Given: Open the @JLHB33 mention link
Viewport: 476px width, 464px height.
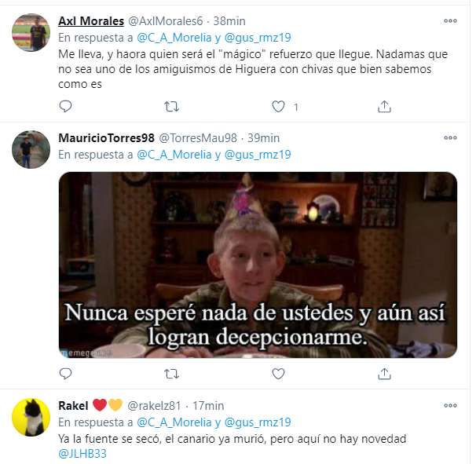Looking at the screenshot, I should point(82,454).
